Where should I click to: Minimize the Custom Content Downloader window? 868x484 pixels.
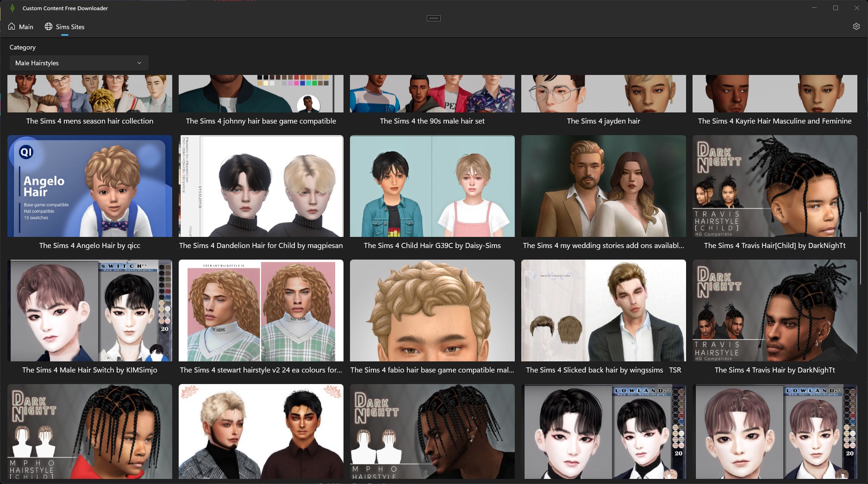814,8
